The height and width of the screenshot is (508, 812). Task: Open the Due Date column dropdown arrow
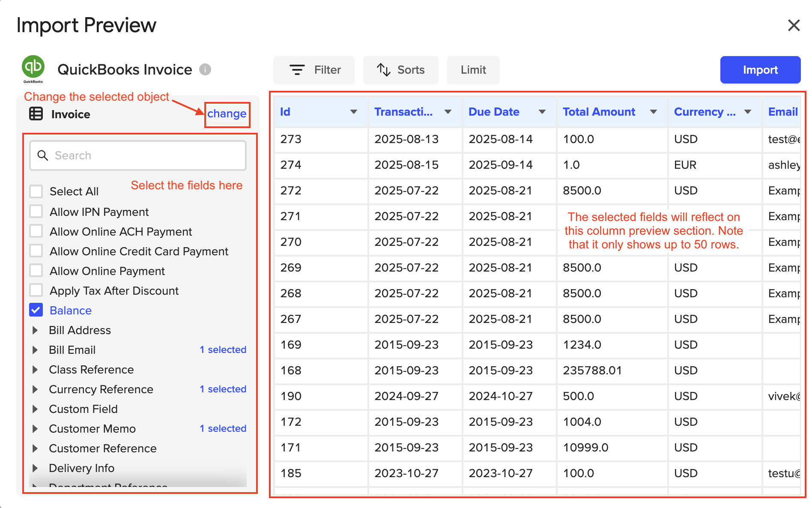(x=542, y=112)
